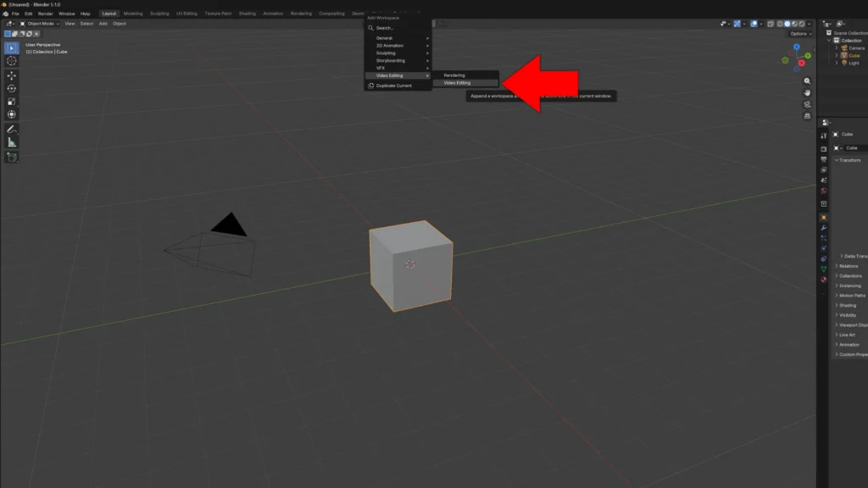
Task: Select the Add Cube tool
Action: (x=12, y=158)
